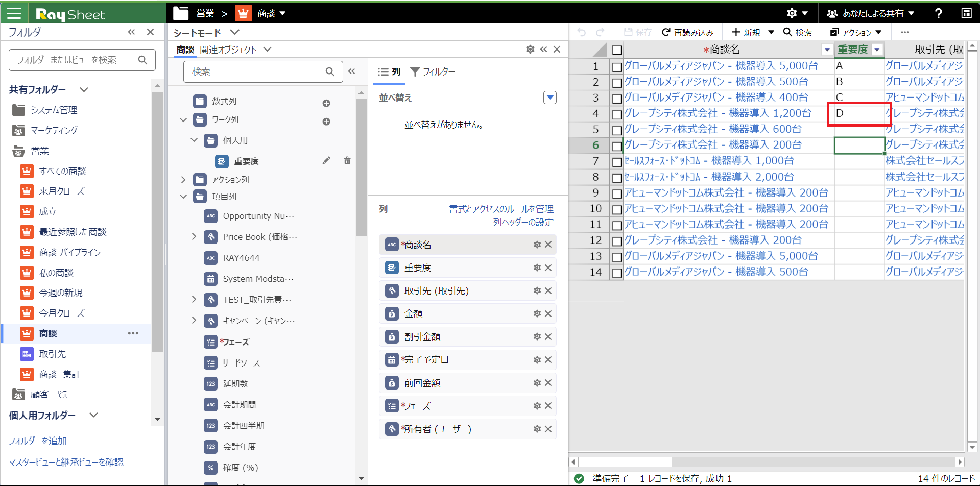Click the folder or view search field
The height and width of the screenshot is (486, 980).
point(82,60)
